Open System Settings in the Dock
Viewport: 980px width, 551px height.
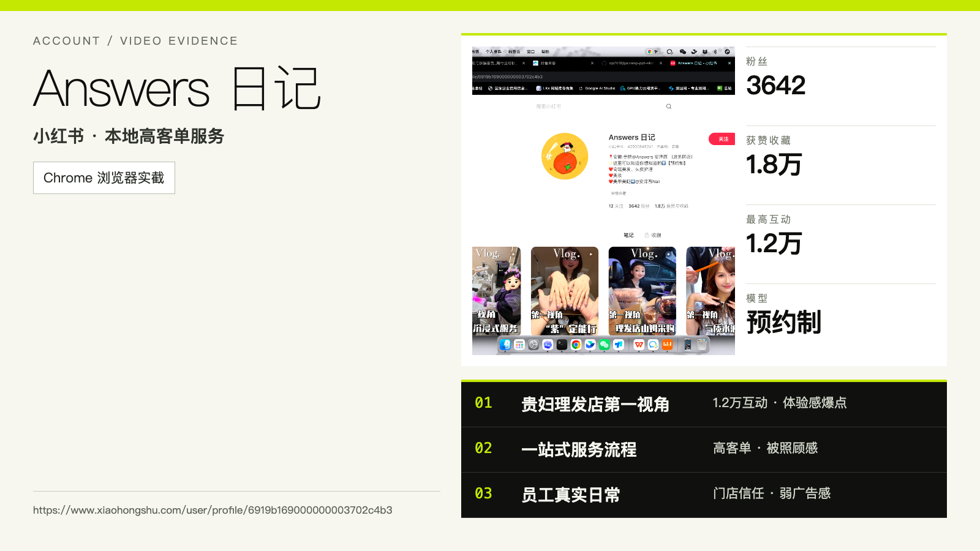(x=533, y=345)
